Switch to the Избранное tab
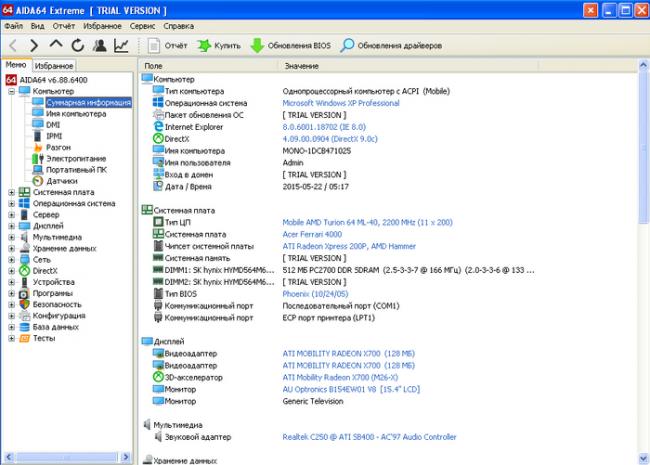Image resolution: width=650 pixels, height=465 pixels. [x=53, y=65]
